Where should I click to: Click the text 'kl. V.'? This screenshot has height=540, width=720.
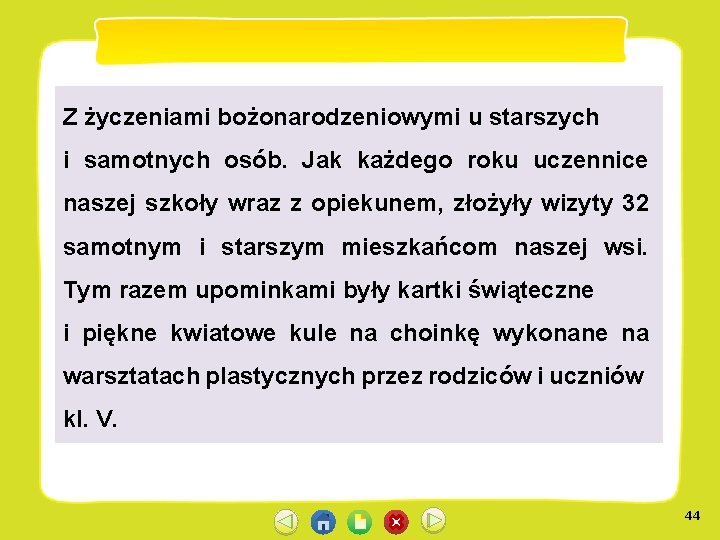(90, 419)
